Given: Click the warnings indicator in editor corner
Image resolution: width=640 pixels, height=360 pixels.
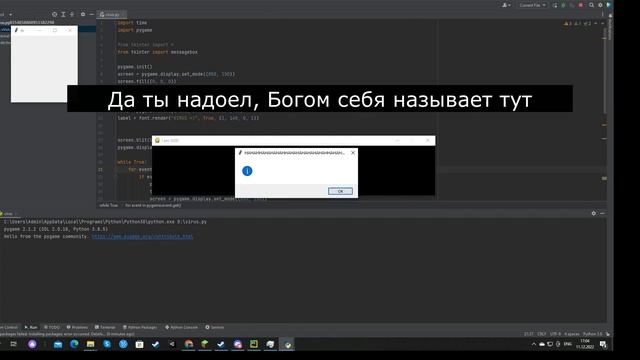Looking at the screenshot, I should (x=578, y=24).
